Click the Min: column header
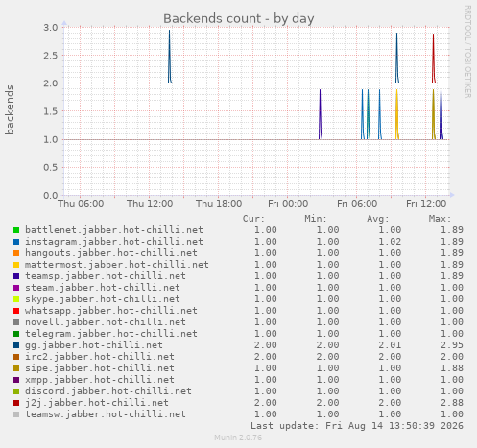477x448 pixels. tap(316, 219)
